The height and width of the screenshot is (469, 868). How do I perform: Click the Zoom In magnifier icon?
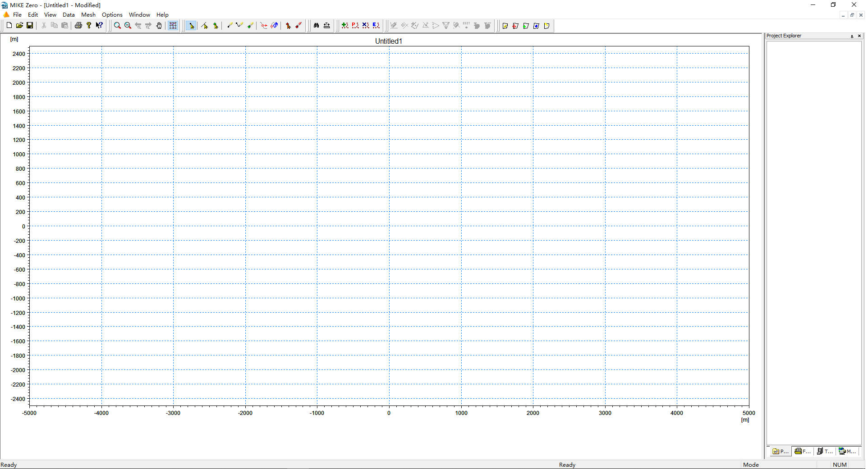tap(117, 26)
